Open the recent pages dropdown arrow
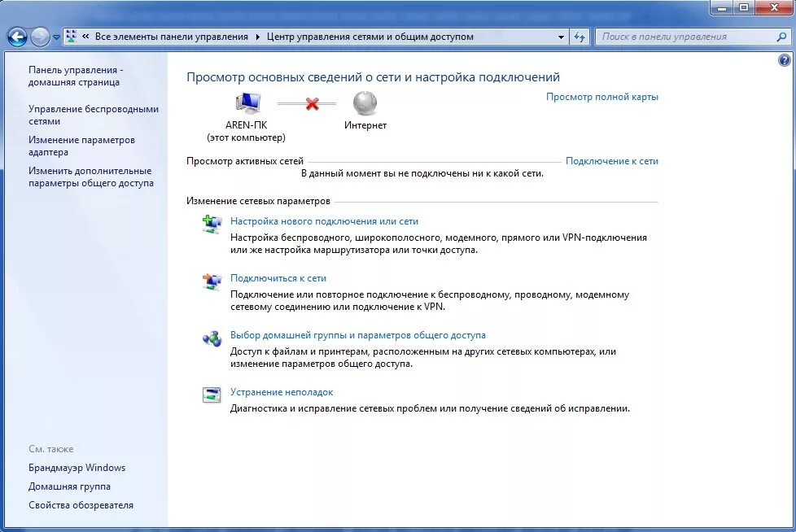Viewport: 796px width, 532px height. [x=56, y=37]
